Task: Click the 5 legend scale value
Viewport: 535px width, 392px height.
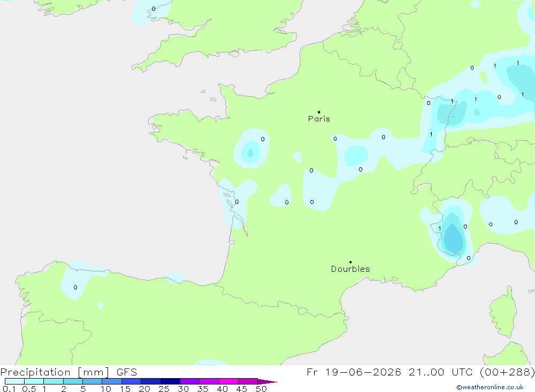Action: [83, 389]
